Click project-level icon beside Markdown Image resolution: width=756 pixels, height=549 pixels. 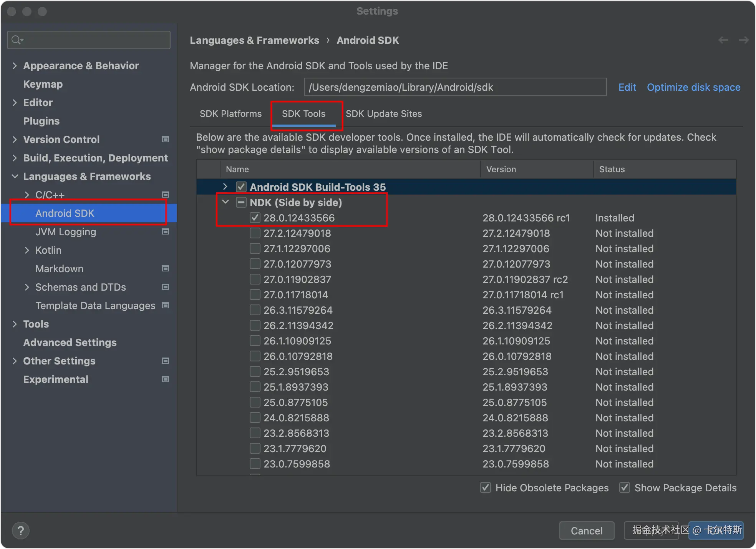166,269
